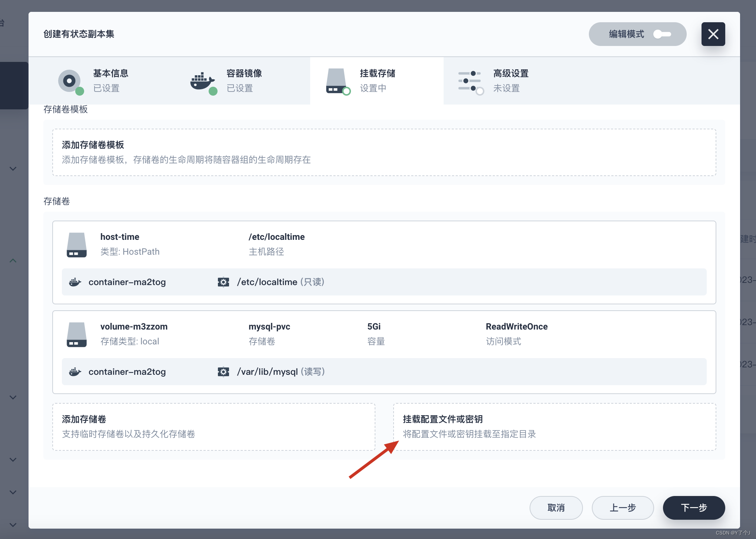Click 挂载配置文件或密钥 box
756x539 pixels.
(554, 427)
